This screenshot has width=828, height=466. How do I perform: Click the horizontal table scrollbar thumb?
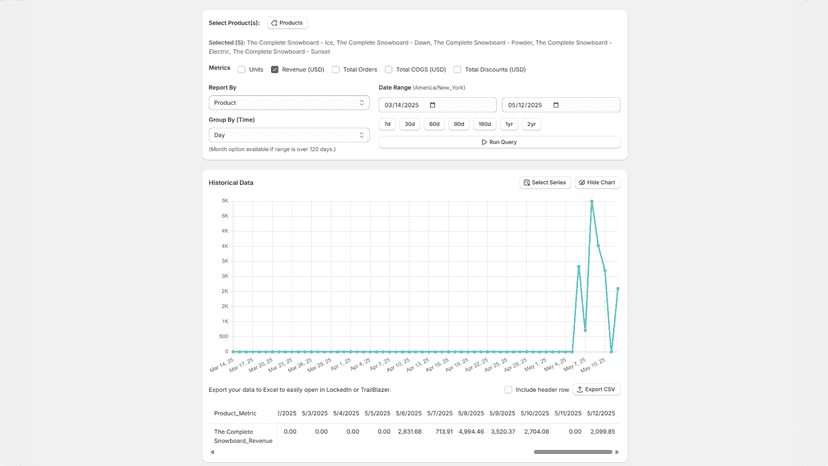[x=573, y=452]
